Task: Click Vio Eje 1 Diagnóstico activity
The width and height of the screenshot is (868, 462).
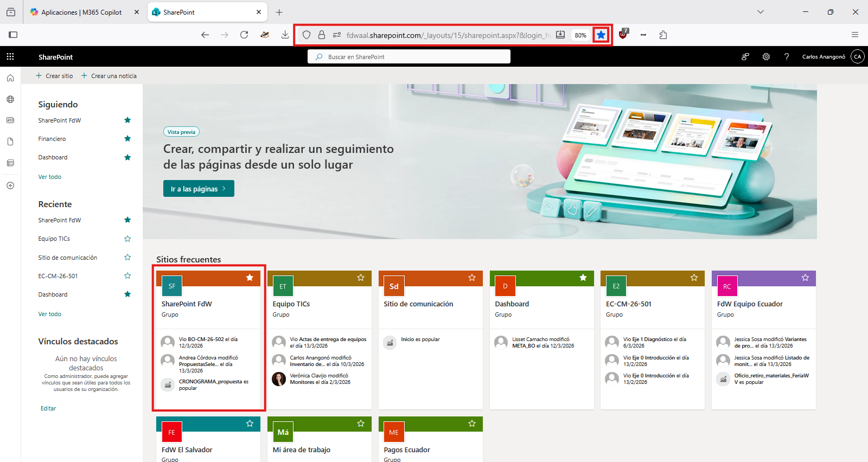Action: tap(655, 343)
